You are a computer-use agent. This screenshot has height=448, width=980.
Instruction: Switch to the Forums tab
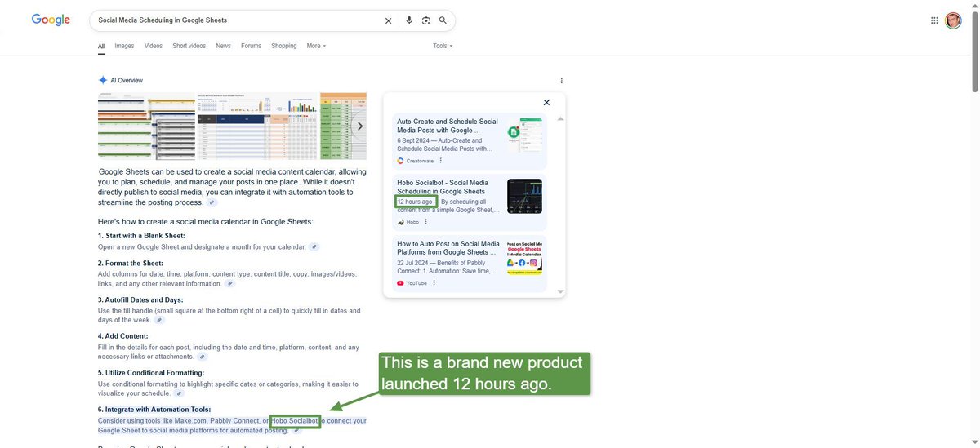(251, 46)
